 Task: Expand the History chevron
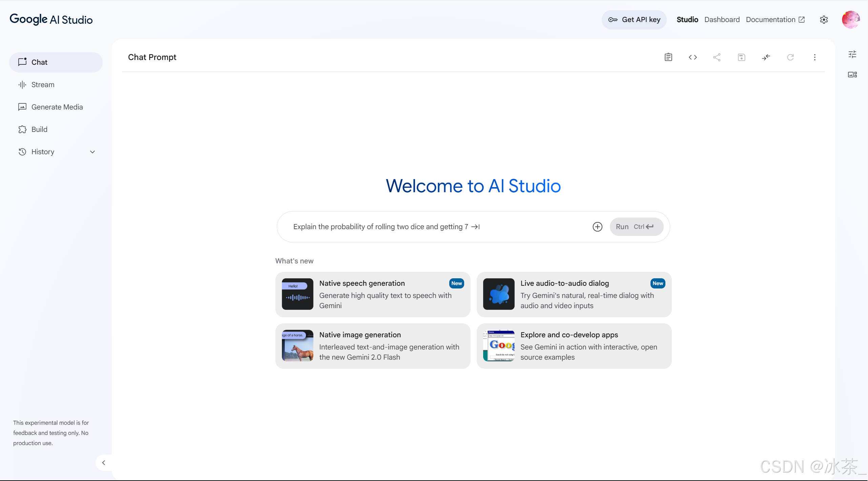92,152
